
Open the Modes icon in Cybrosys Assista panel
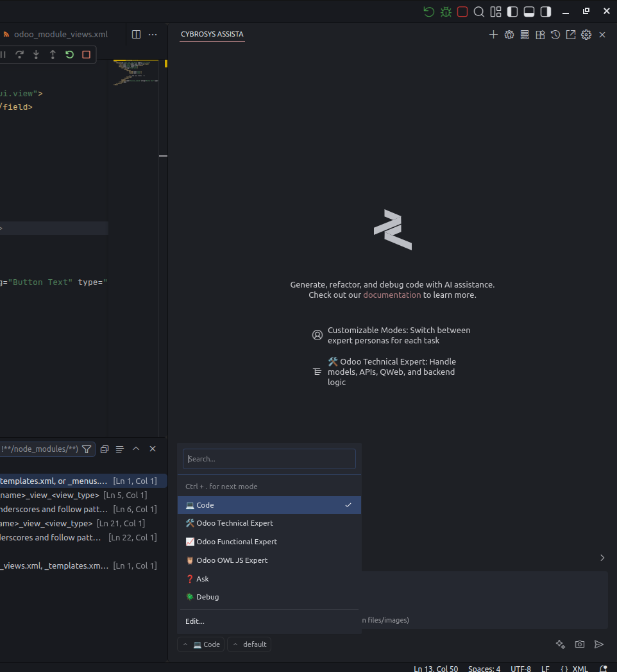[x=509, y=35]
